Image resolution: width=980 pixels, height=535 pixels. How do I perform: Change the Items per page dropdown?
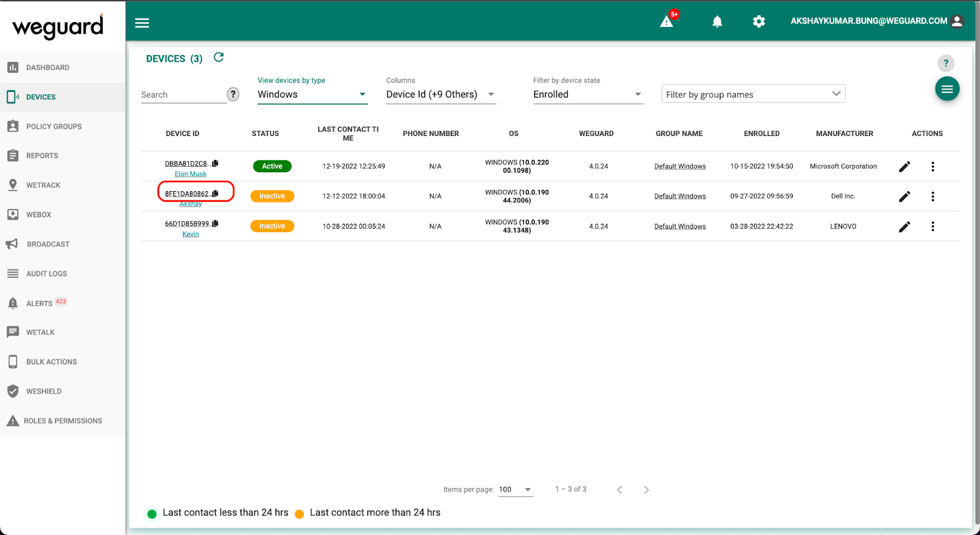click(516, 490)
